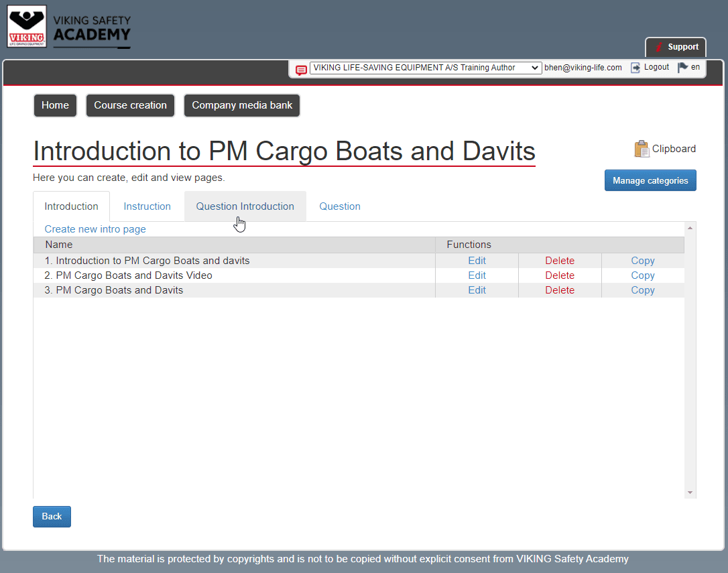Screen dimensions: 728x573
Task: Open the Course creation menu
Action: coord(130,105)
